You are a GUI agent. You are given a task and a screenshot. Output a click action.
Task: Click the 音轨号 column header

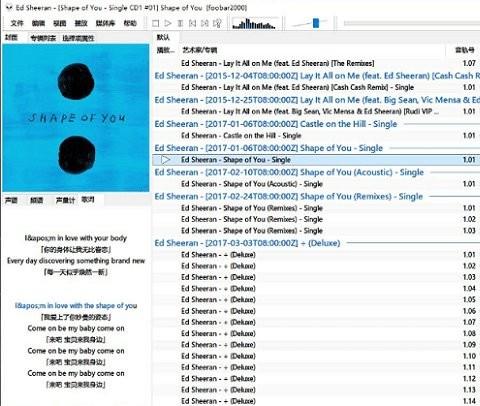[465, 50]
